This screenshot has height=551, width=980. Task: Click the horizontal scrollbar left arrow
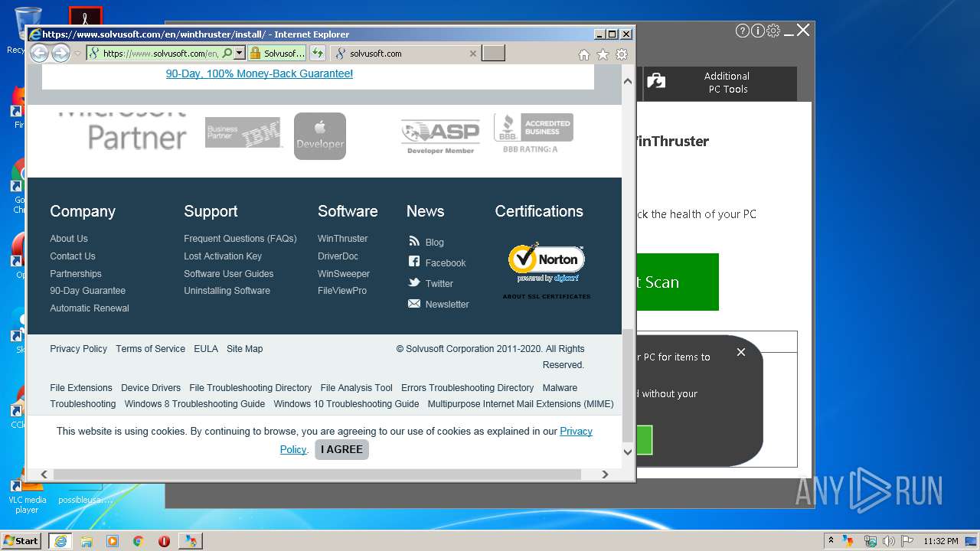pos(44,474)
